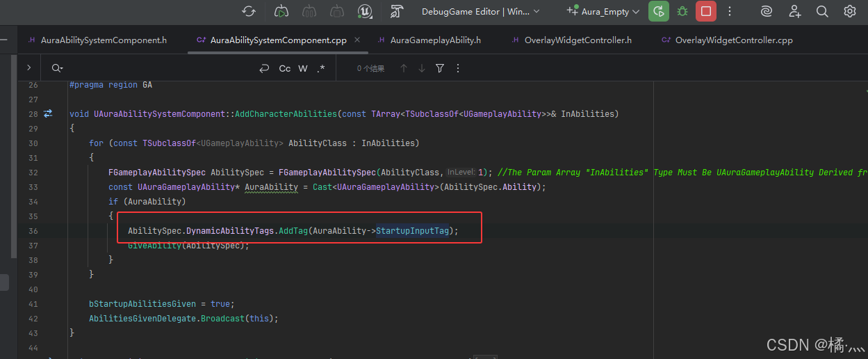868x359 pixels.
Task: Click the new line icon in find bar
Action: tap(264, 68)
